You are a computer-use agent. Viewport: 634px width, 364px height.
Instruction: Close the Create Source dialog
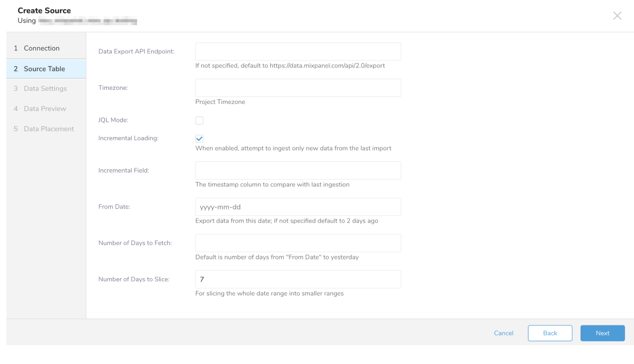click(617, 16)
